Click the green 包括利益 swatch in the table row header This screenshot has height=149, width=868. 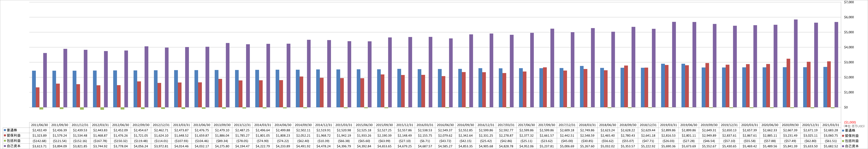(5, 141)
